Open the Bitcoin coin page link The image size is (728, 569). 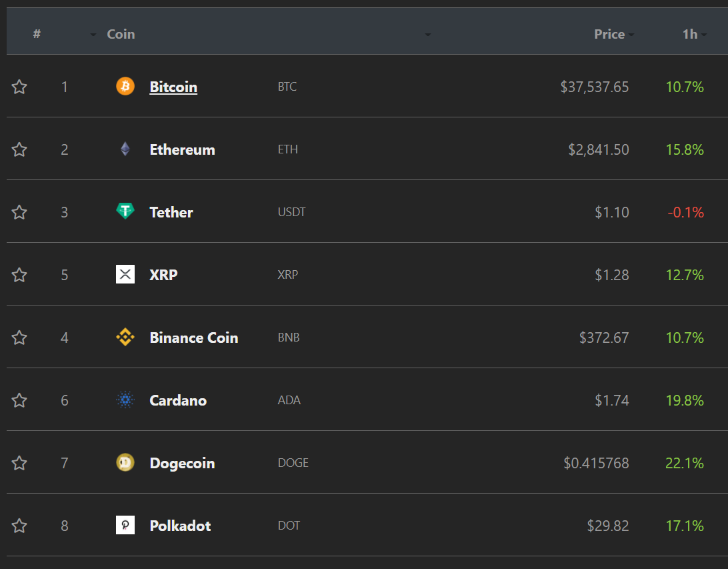[x=173, y=87]
